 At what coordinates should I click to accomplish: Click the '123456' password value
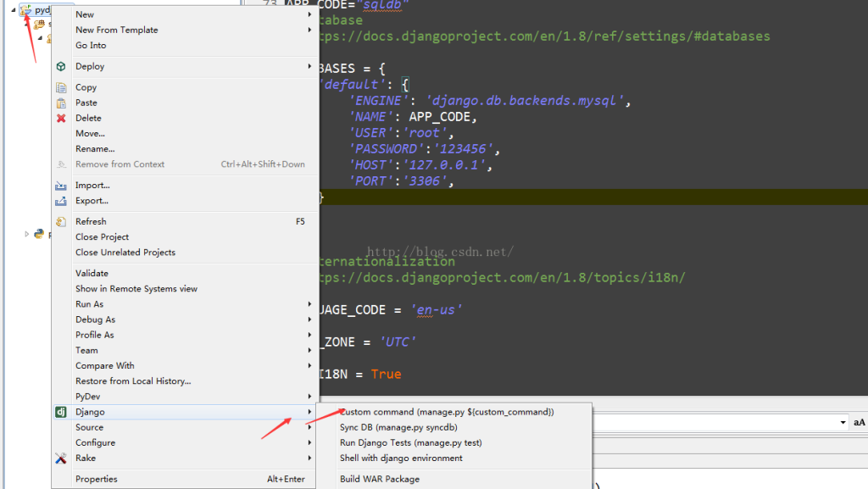[x=464, y=149]
